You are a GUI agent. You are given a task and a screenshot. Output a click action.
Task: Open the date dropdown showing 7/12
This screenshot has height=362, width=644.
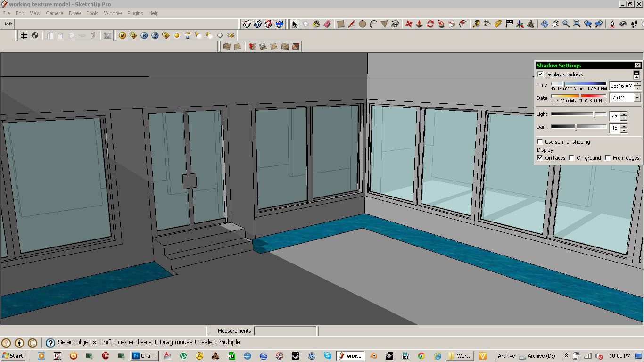[637, 98]
